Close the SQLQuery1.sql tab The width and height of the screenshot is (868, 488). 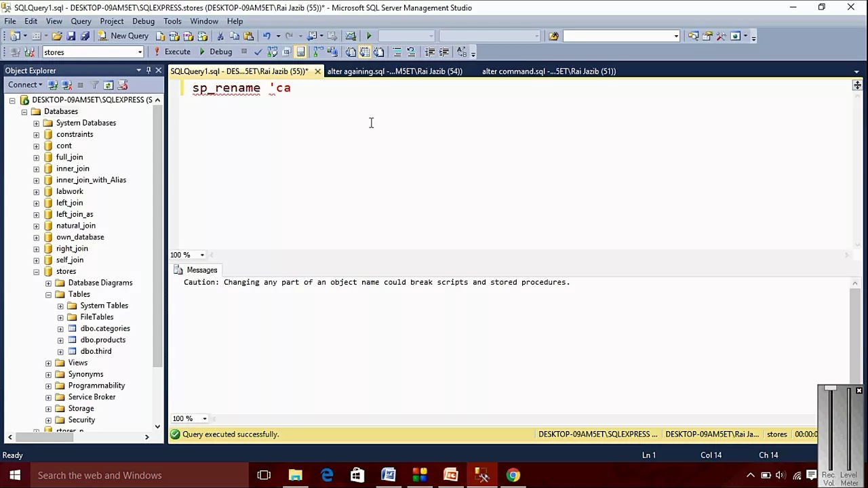[317, 71]
